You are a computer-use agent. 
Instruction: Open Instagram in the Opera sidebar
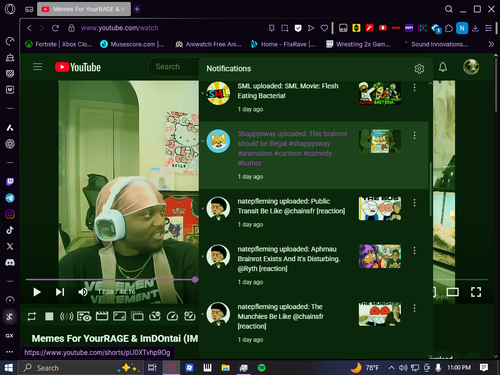click(x=10, y=214)
